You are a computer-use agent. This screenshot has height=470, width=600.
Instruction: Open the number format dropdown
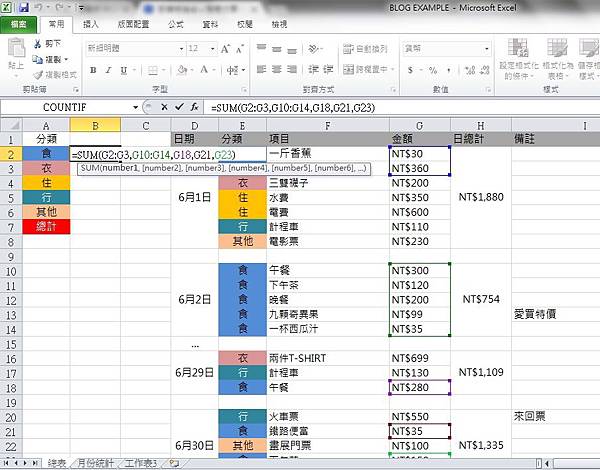(487, 49)
